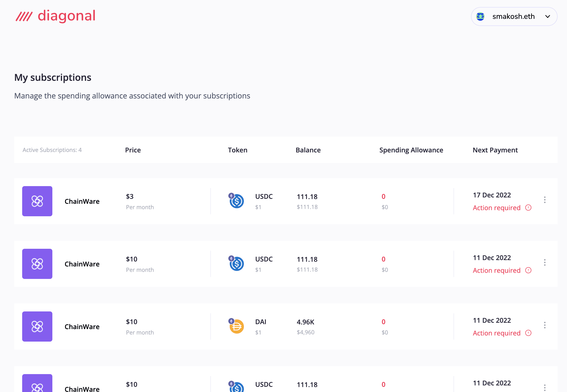Viewport: 567px width, 392px height.
Task: Click the '17 Dec 2022' payment date
Action: [492, 195]
